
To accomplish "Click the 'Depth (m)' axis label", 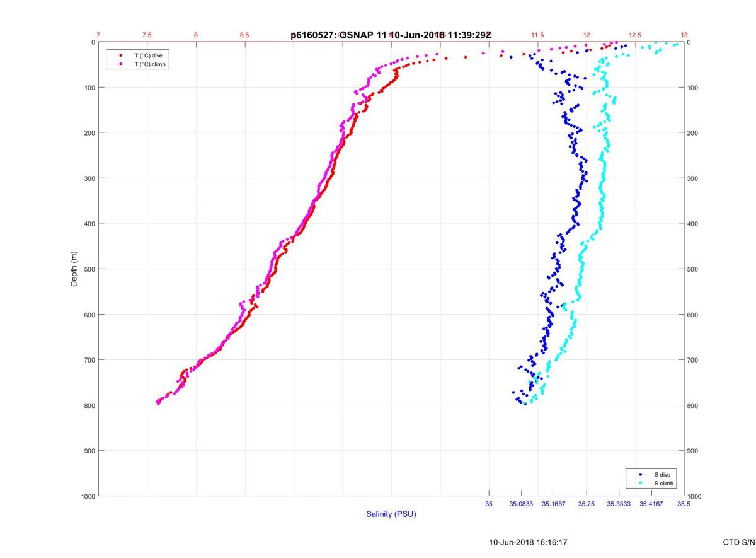I will (x=74, y=269).
